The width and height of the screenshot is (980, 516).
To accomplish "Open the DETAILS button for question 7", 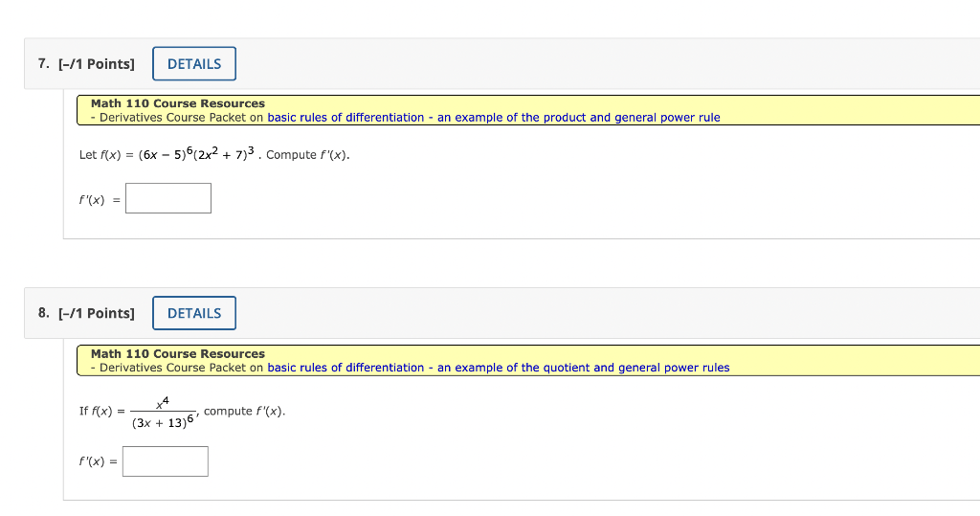I will point(194,64).
